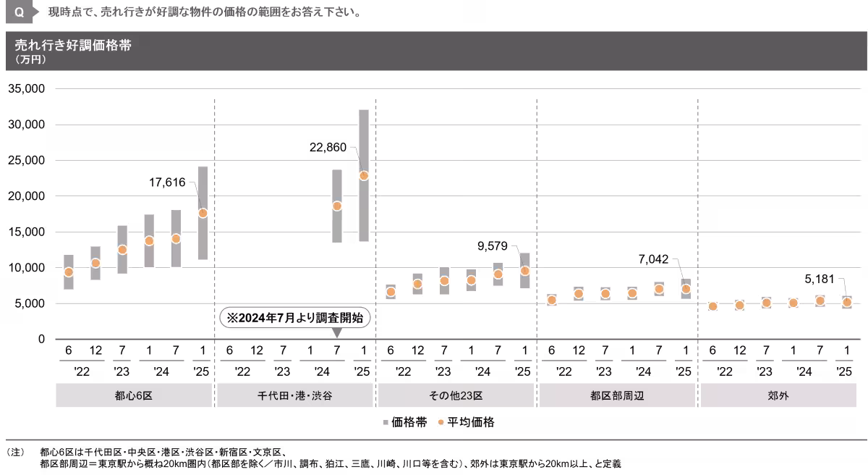Click the orange circle legend marker

coord(441,422)
